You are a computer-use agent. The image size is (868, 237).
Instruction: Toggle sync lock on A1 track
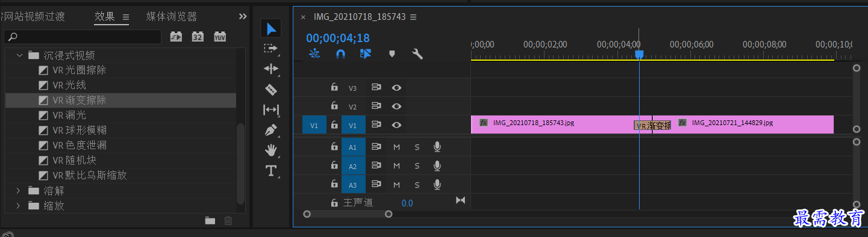[x=376, y=146]
